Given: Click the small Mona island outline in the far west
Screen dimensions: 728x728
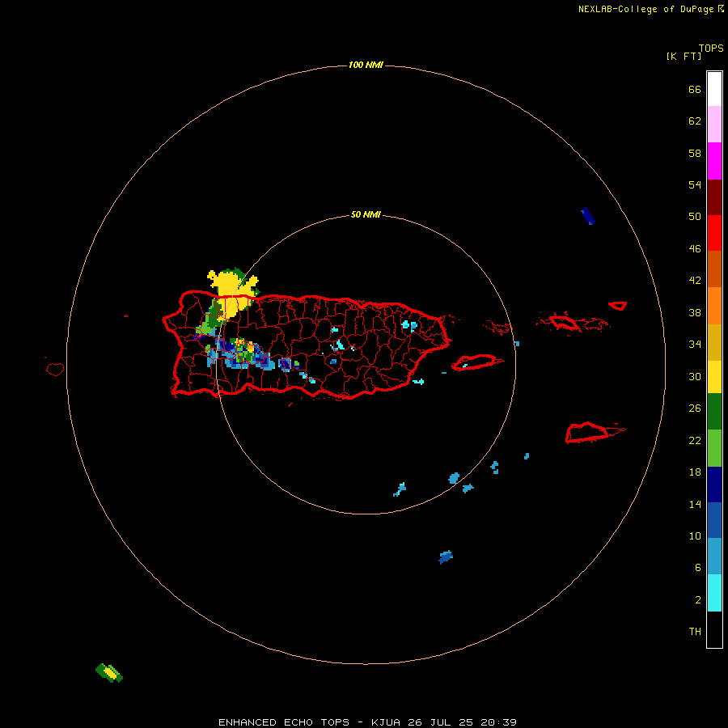Looking at the screenshot, I should pyautogui.click(x=55, y=369).
